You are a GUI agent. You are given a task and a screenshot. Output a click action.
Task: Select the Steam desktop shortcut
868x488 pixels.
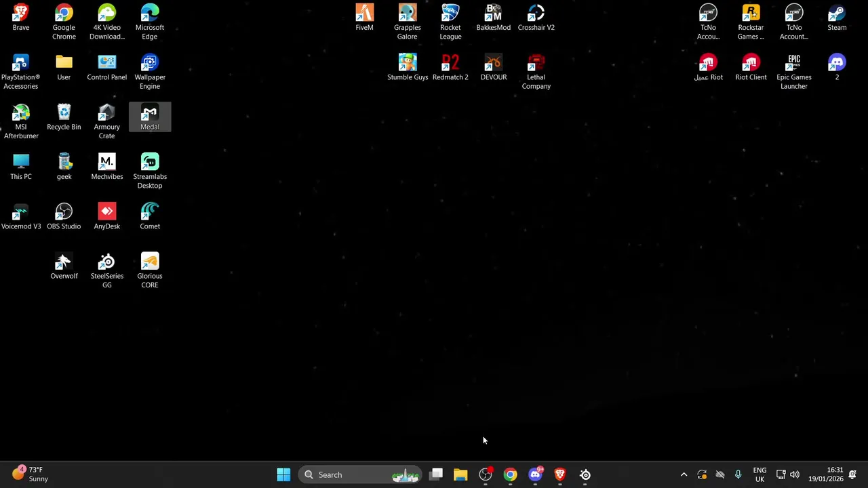pos(837,18)
